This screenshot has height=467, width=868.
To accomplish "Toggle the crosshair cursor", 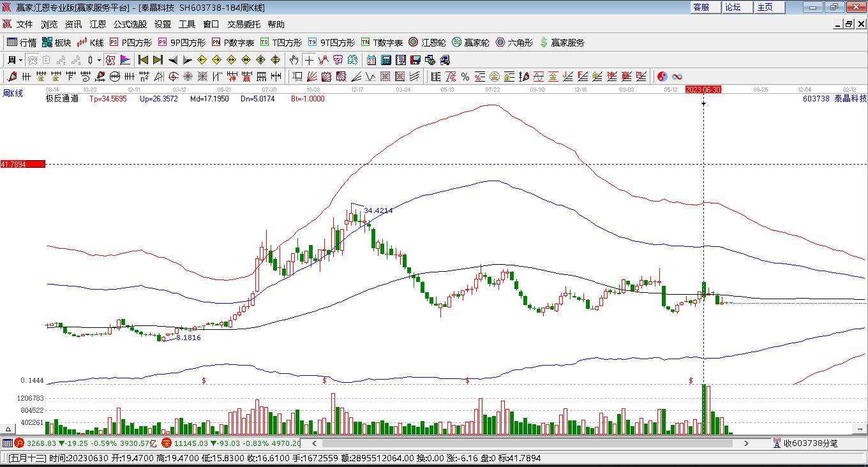I will point(309,60).
